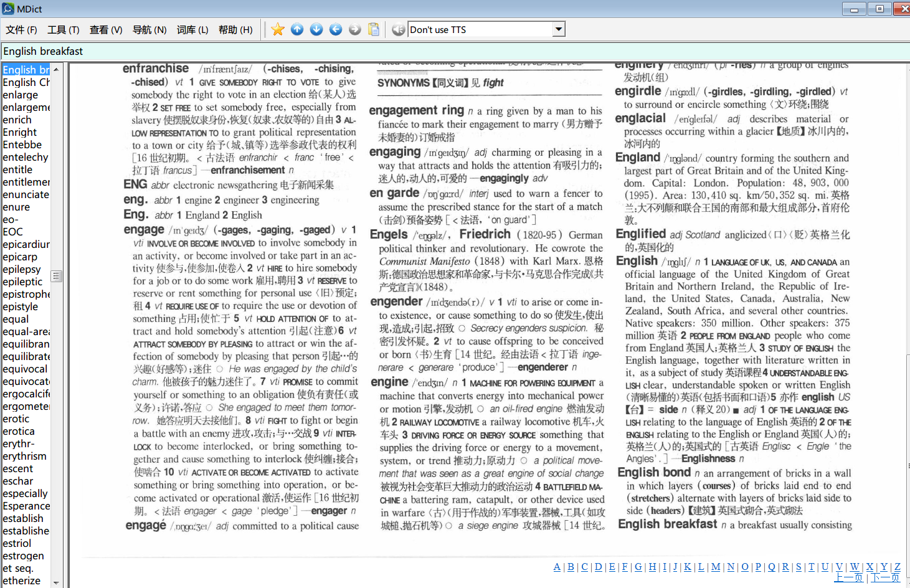Select "erythrism" in the word list

tap(24, 456)
